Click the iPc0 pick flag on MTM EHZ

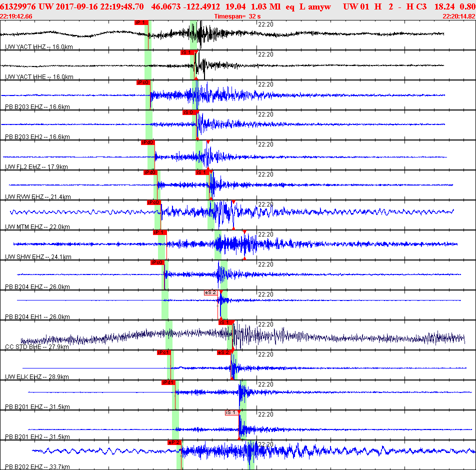tap(154, 202)
